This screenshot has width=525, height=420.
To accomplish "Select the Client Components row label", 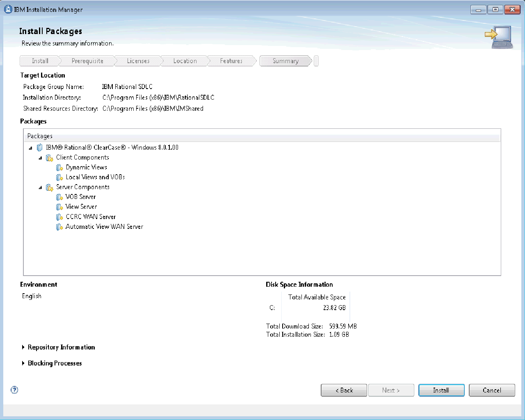I will [82, 157].
